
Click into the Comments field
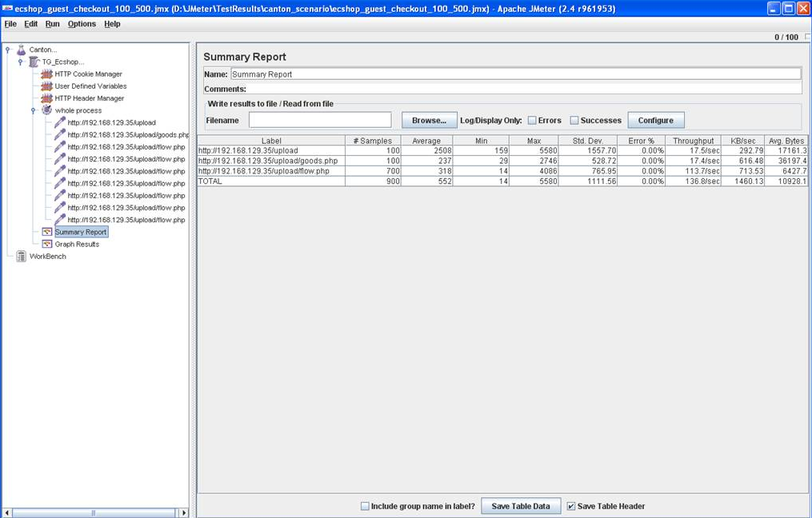click(525, 89)
